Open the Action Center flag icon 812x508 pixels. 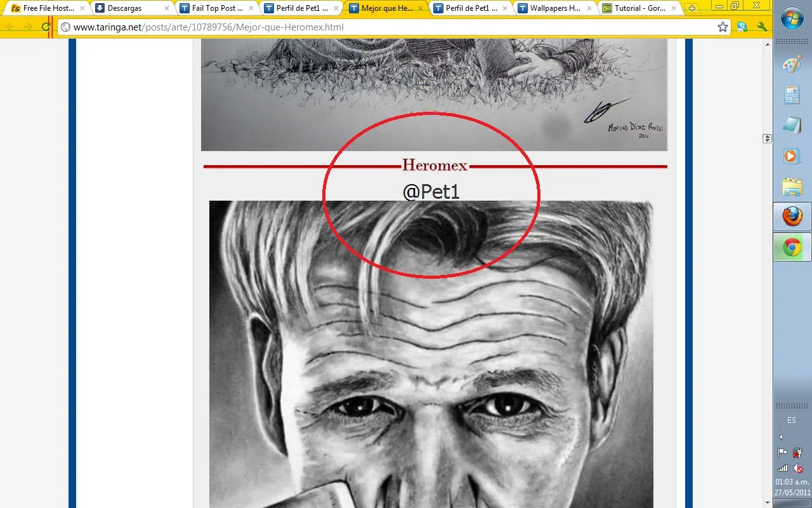tap(784, 453)
